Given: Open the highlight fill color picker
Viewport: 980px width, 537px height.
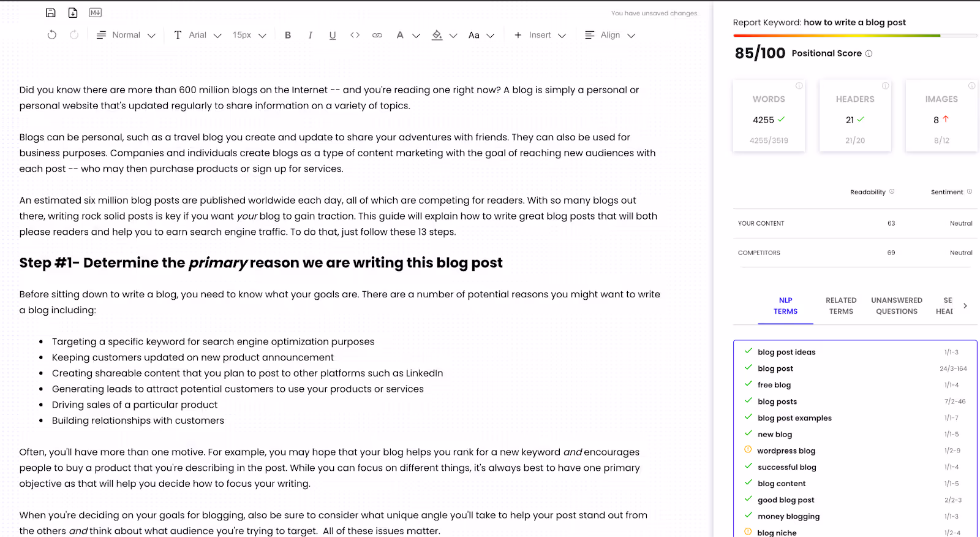Looking at the screenshot, I should coord(445,35).
